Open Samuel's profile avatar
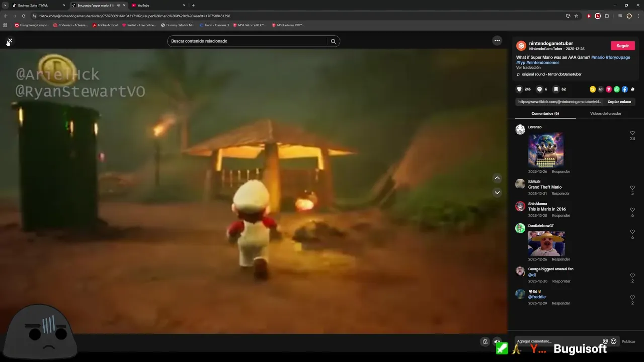Image resolution: width=644 pixels, height=362 pixels. [x=520, y=184]
